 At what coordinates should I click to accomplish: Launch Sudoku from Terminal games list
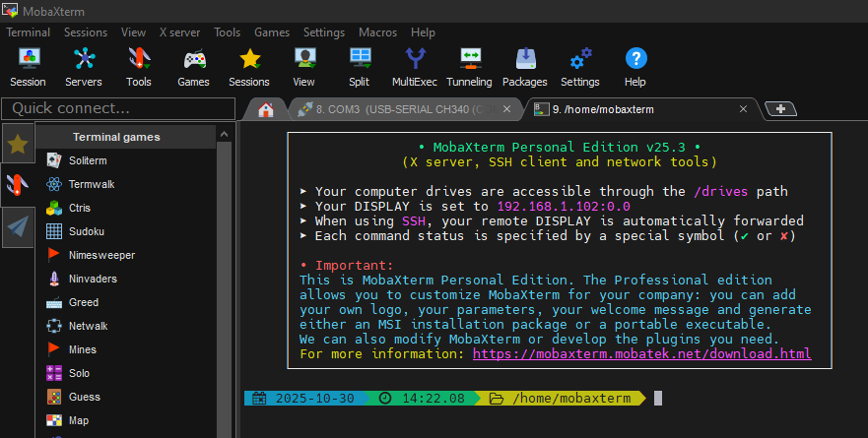coord(87,231)
